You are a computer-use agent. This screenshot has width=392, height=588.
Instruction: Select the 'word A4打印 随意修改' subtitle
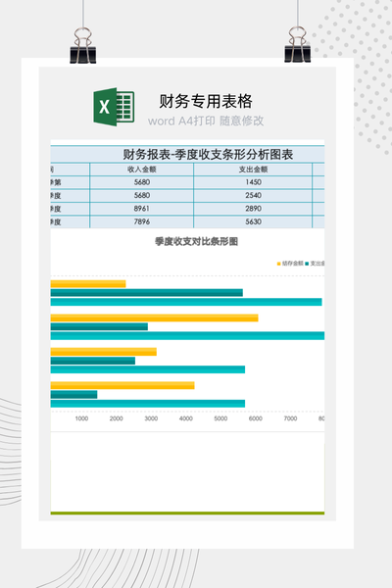coord(206,121)
